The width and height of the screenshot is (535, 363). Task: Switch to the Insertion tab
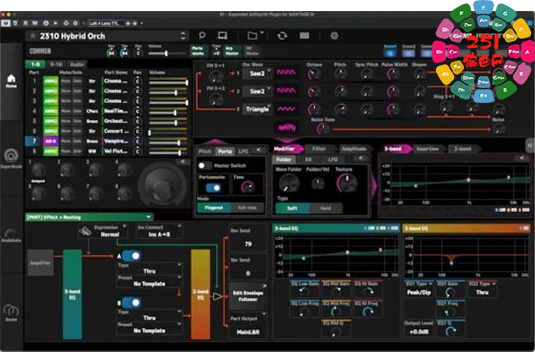pos(428,149)
